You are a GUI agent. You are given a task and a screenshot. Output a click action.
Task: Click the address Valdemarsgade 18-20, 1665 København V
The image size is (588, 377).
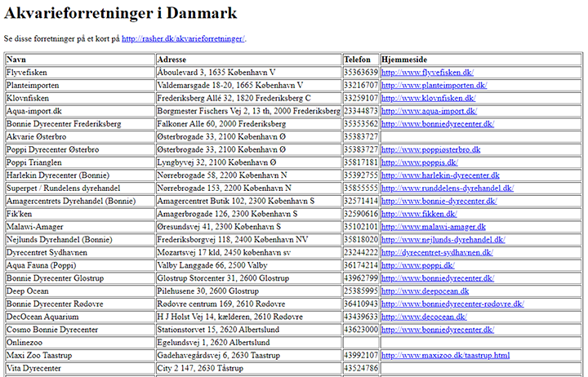229,85
